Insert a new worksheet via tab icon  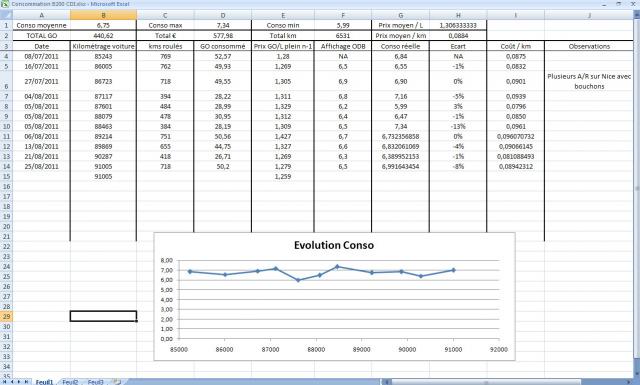click(116, 382)
